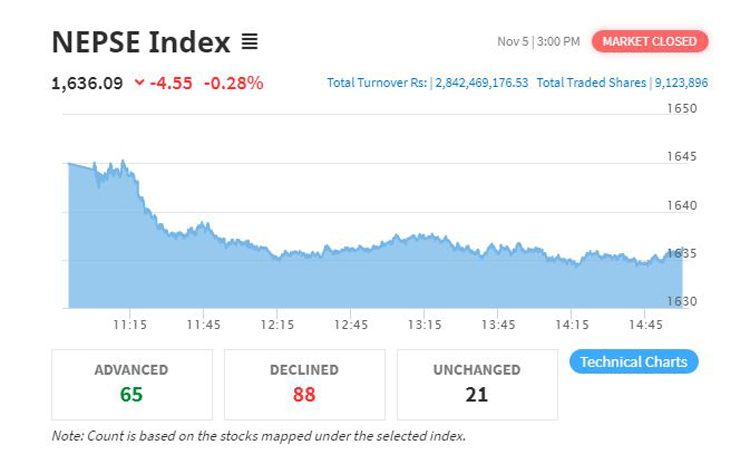Screen dimensions: 750x464
Task: Click the -0.28% percentage change
Action: pyautogui.click(x=233, y=83)
